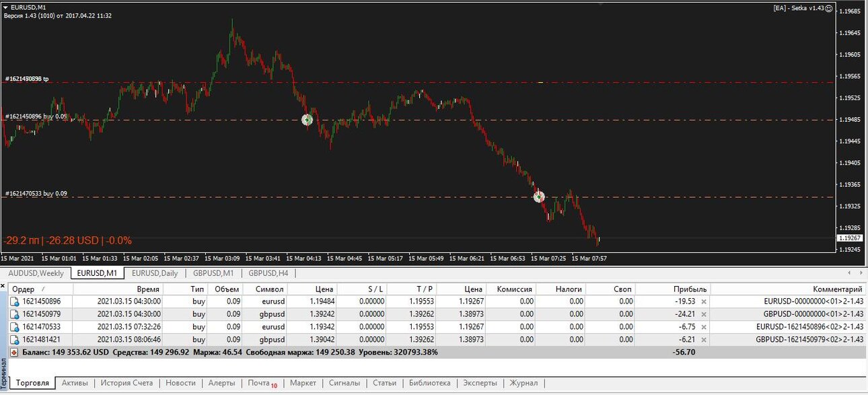Click the order icon for 1621470533
The image size is (868, 395).
point(14,327)
